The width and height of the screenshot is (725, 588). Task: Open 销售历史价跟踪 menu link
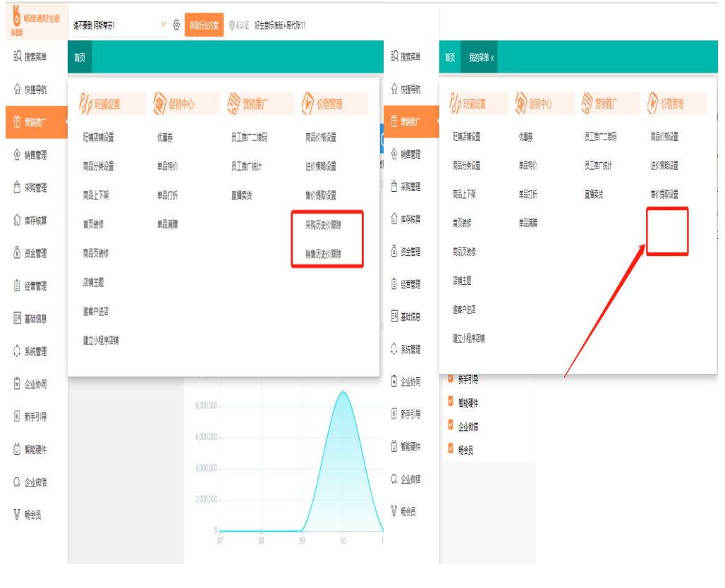point(323,254)
